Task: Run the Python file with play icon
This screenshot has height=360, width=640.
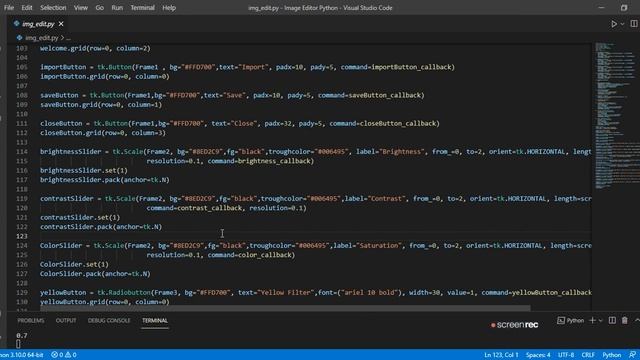Action: click(x=613, y=24)
